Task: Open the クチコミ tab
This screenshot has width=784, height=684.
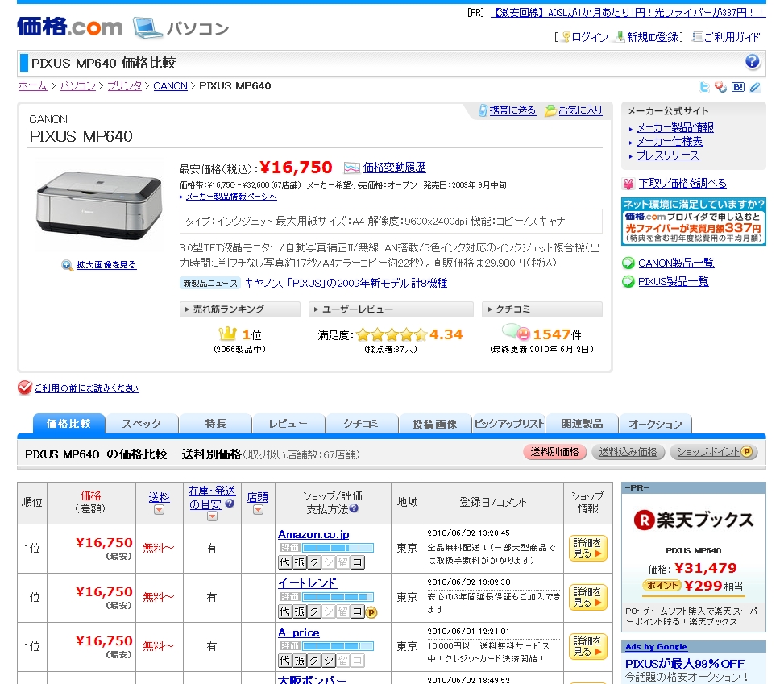Action: [x=362, y=424]
